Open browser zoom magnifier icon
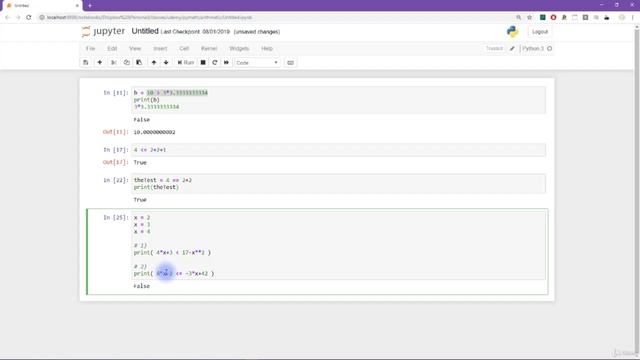The image size is (640, 360). tap(518, 17)
